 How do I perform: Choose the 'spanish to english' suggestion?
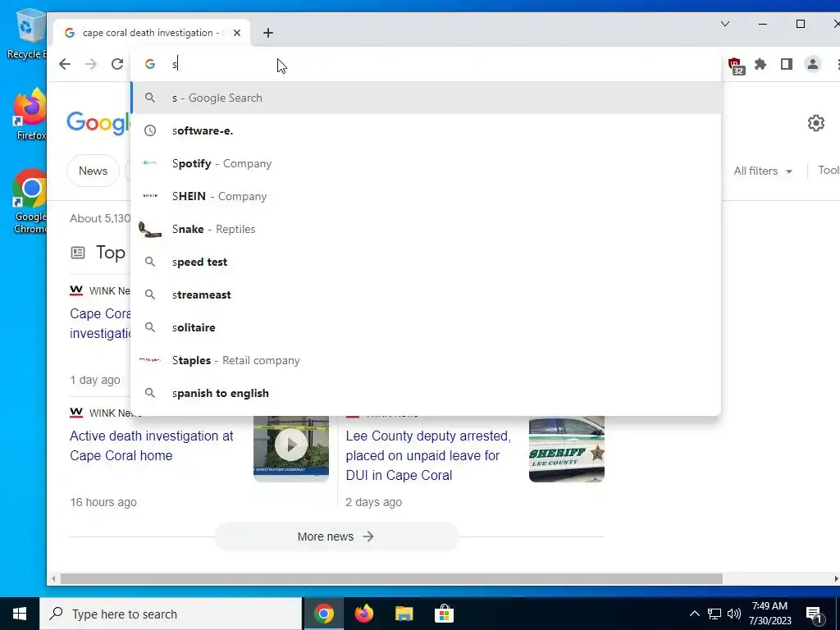pos(426,393)
